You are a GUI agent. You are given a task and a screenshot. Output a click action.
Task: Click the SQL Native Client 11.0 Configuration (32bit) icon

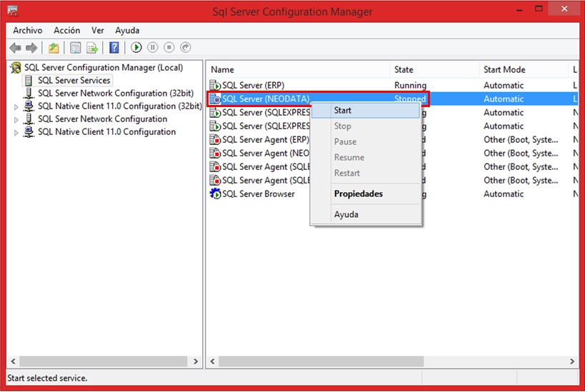pos(29,106)
